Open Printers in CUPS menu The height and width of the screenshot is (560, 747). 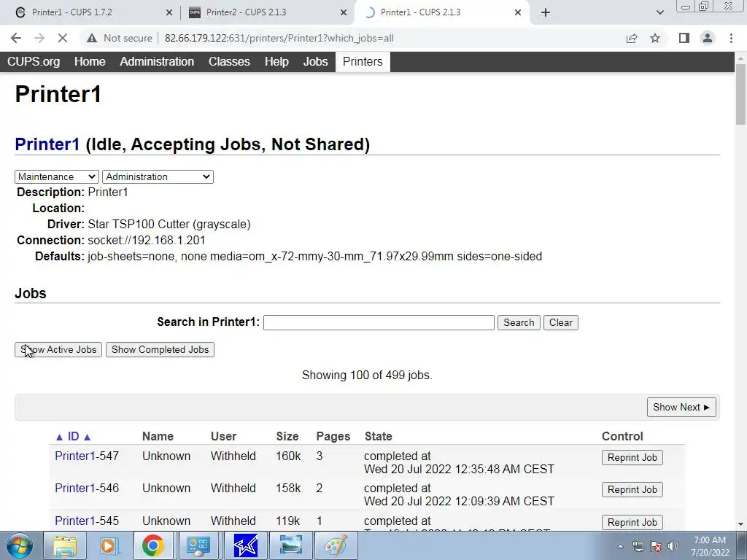tap(363, 61)
